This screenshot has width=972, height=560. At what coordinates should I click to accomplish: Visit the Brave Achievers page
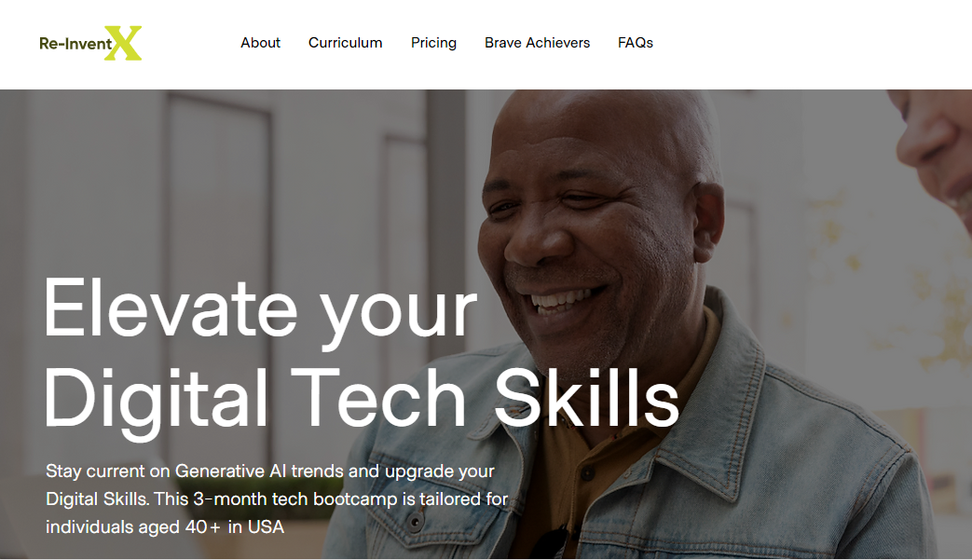pos(537,43)
